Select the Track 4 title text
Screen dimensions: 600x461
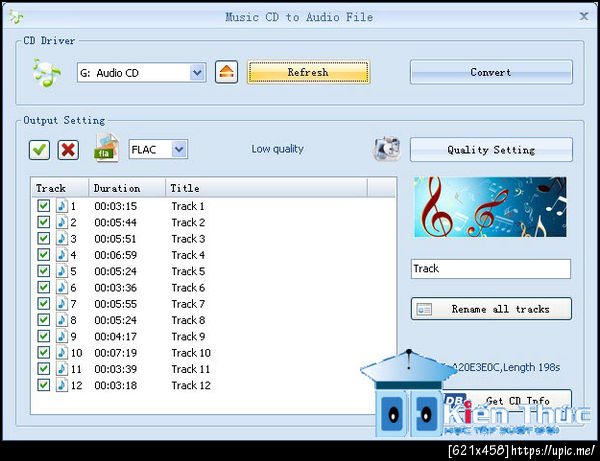point(188,255)
